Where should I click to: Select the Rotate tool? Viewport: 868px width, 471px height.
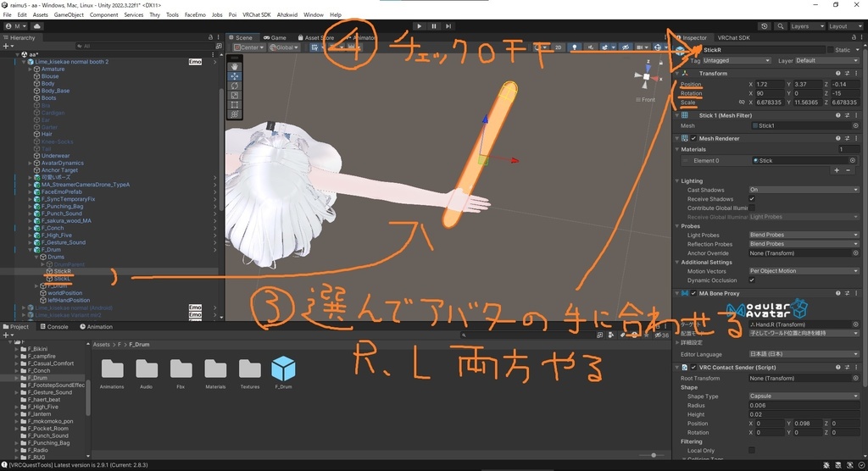point(235,86)
